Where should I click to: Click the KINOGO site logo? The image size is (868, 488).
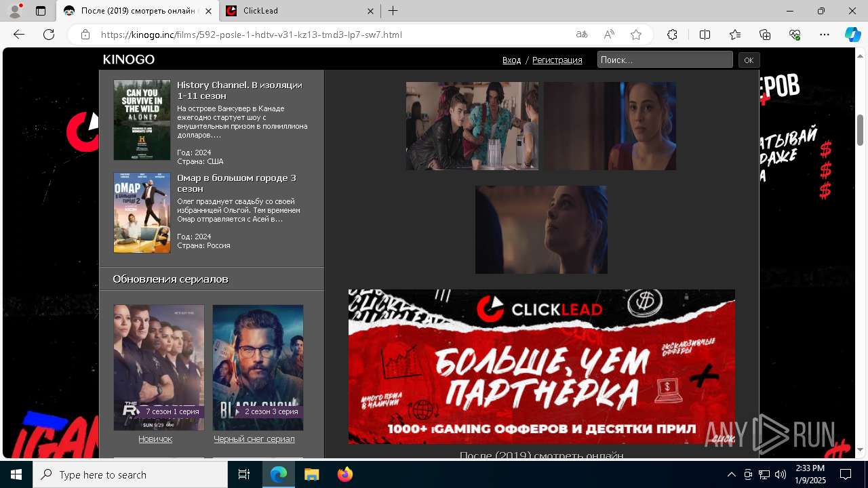[x=129, y=60]
